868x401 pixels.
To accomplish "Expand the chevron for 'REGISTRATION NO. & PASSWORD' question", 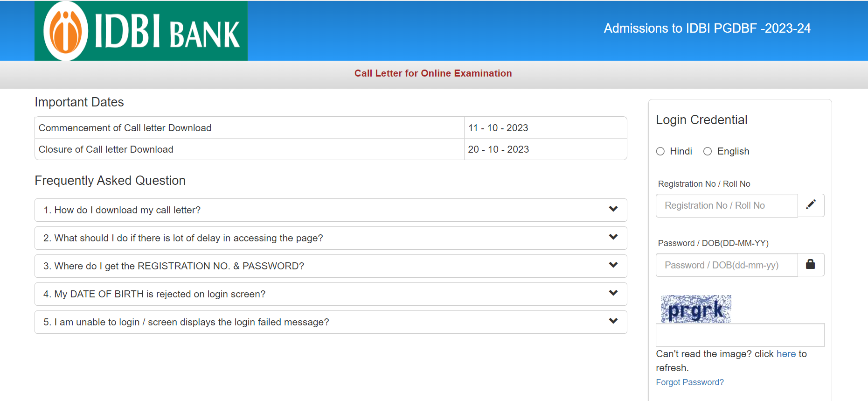I will 613,265.
